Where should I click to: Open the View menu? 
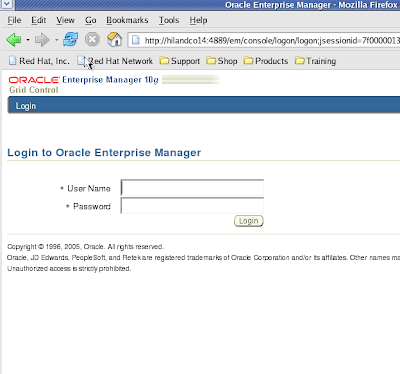point(65,20)
